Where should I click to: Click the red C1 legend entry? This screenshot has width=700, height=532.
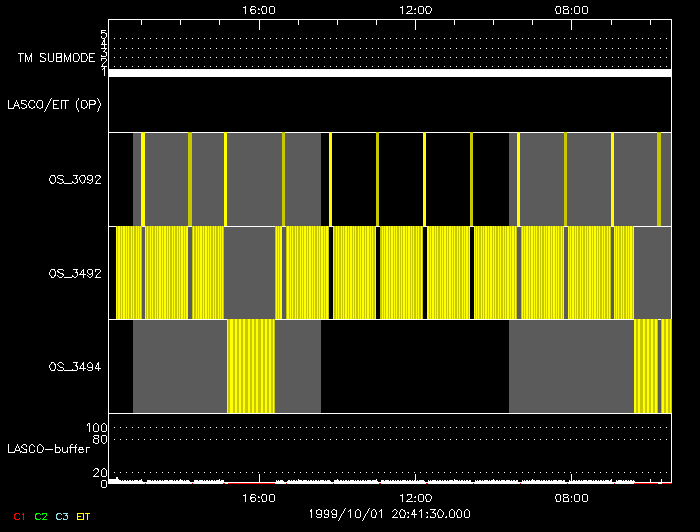(19, 517)
